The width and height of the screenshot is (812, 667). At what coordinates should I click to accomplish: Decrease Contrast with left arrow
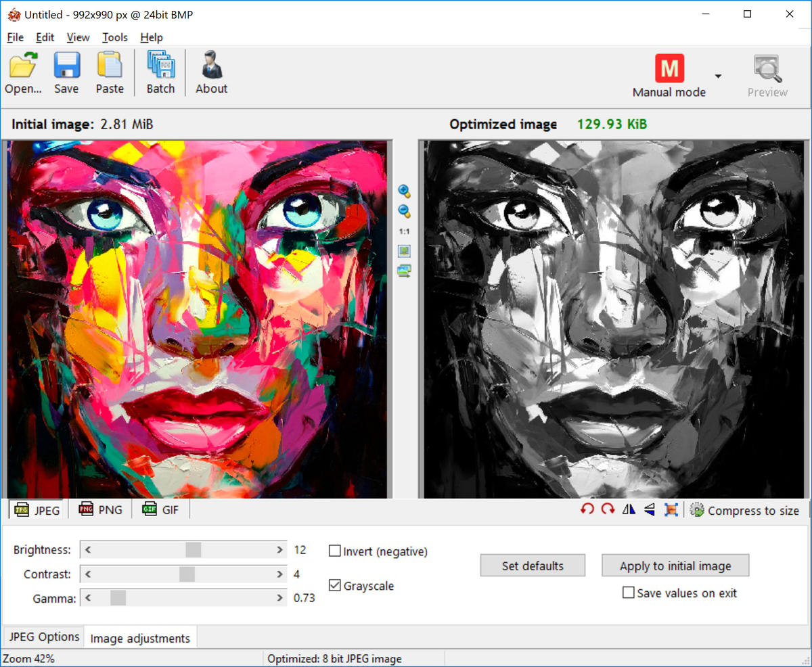[88, 574]
